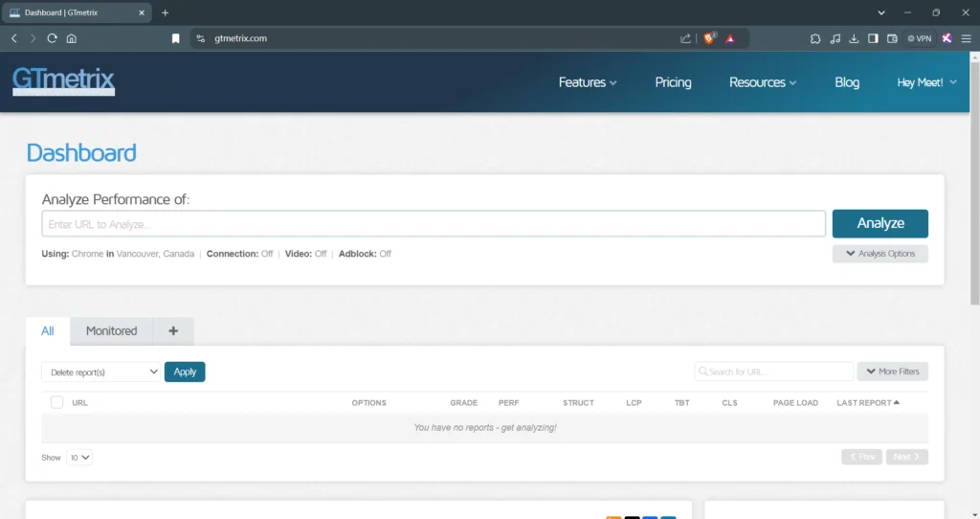Click the Prev pagination button
This screenshot has height=519, width=980.
[862, 457]
